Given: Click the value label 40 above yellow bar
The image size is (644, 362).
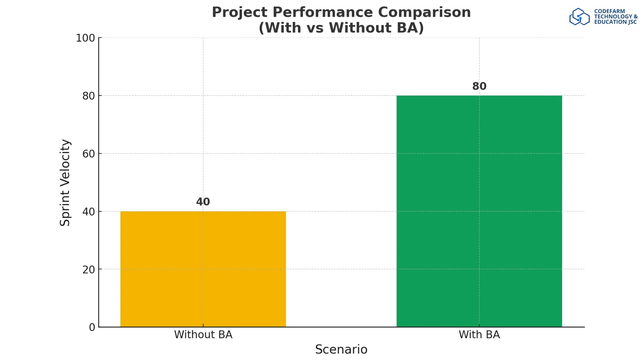Looking at the screenshot, I should tap(203, 202).
